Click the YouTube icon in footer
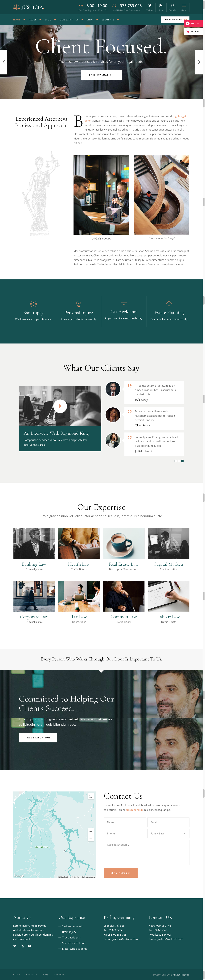The width and height of the screenshot is (205, 980). pos(30,946)
